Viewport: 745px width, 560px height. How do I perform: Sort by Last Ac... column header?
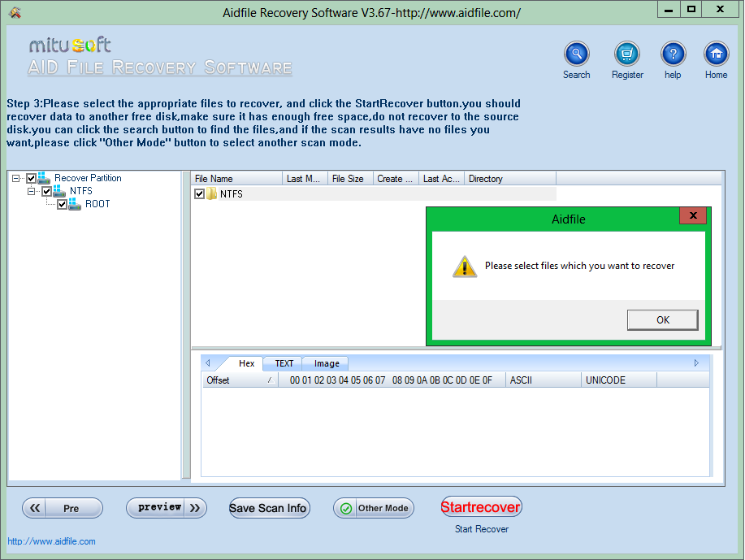click(x=441, y=179)
